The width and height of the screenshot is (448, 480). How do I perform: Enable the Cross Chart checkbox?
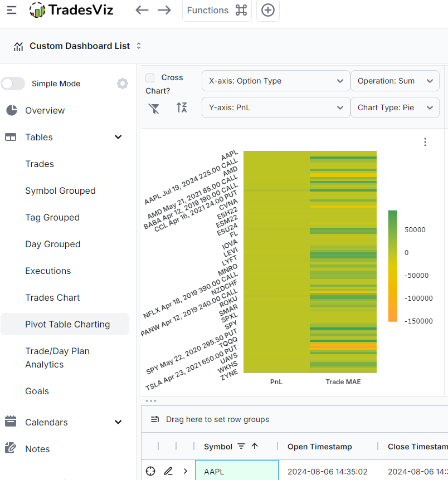pyautogui.click(x=150, y=78)
